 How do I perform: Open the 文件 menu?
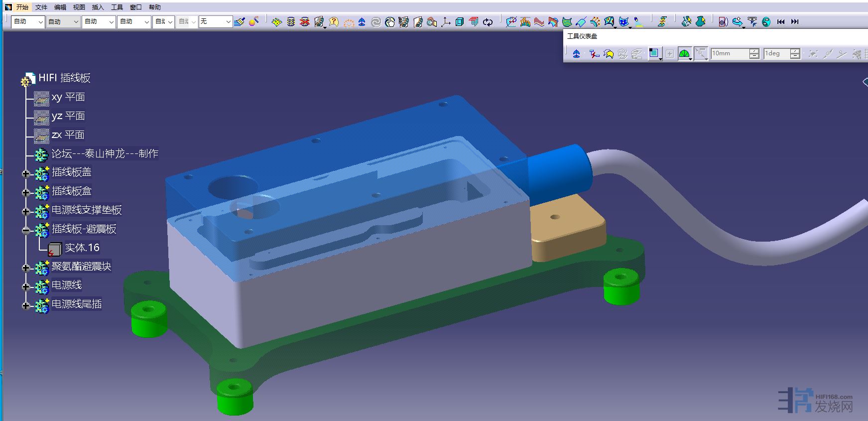(x=41, y=7)
